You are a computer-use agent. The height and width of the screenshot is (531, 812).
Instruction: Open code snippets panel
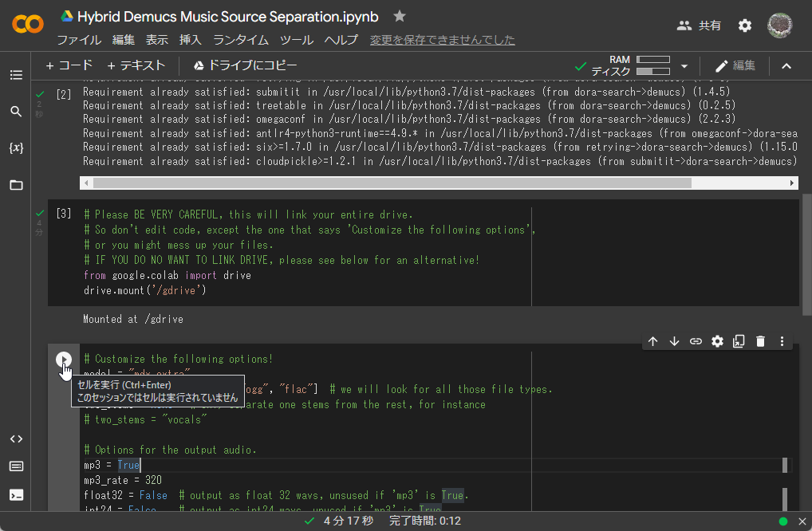tap(16, 439)
